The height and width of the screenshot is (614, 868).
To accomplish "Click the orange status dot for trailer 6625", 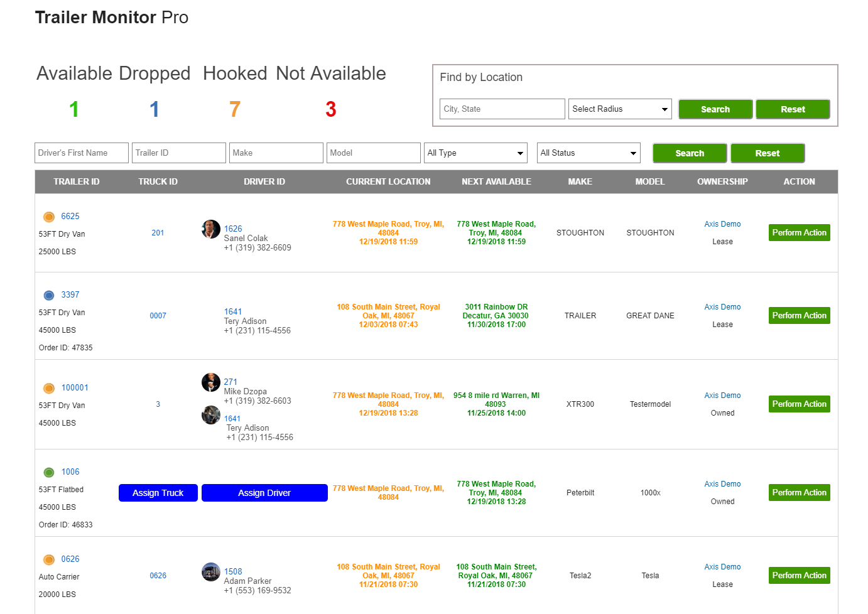I will [x=48, y=217].
